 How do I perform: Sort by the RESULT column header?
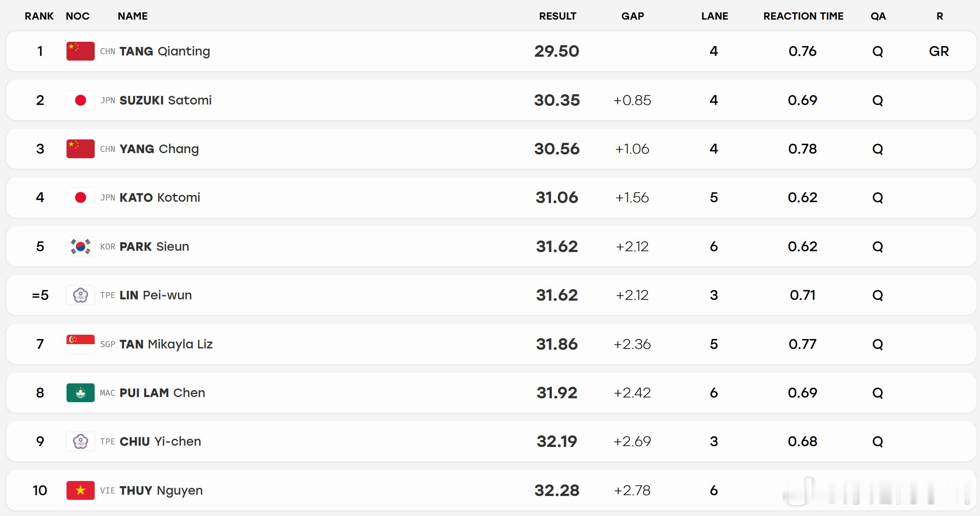[x=557, y=16]
